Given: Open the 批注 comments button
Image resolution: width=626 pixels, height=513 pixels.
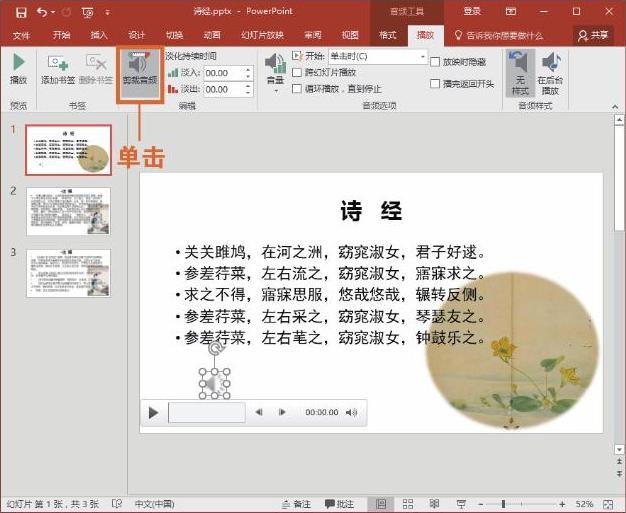Looking at the screenshot, I should (x=339, y=504).
